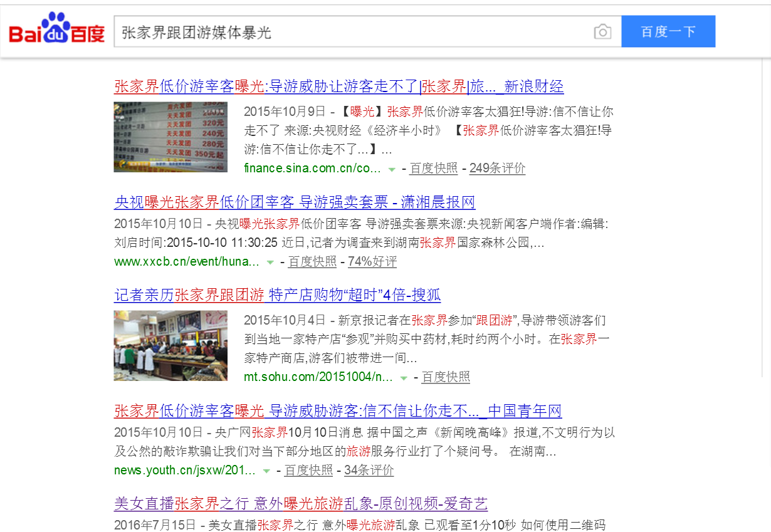Click the news.youth.cn/jsxw URL text

click(185, 471)
